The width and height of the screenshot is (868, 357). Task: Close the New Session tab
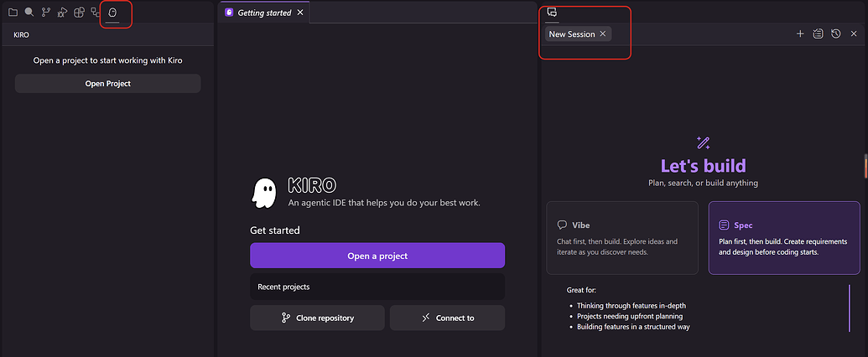(x=603, y=34)
